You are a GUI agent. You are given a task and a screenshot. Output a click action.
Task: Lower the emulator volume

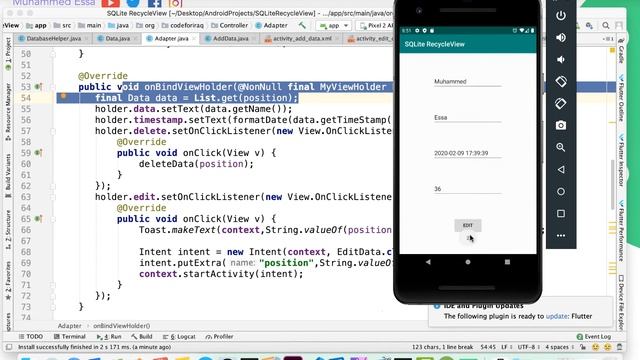click(561, 60)
